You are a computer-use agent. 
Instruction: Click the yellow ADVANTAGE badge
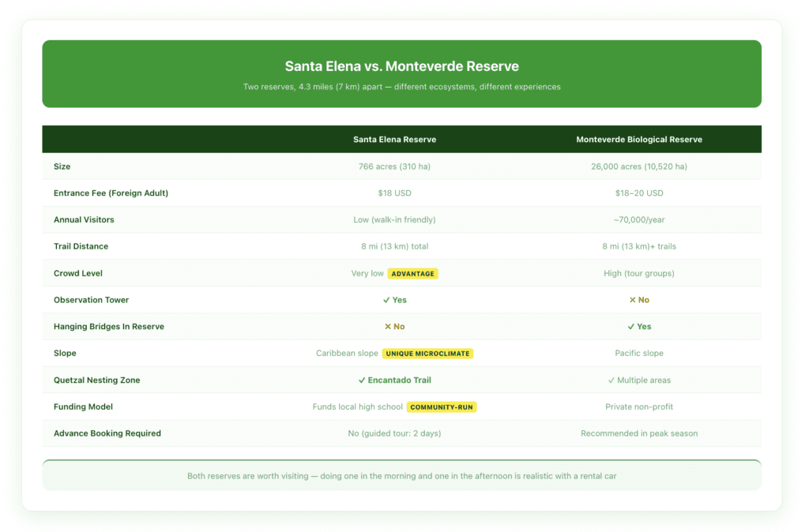pos(412,273)
